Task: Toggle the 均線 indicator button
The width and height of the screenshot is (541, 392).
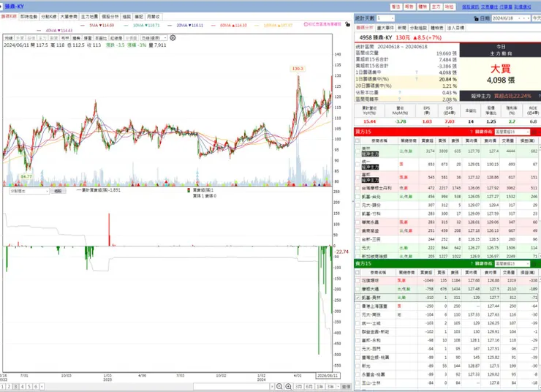Action: click(x=9, y=38)
